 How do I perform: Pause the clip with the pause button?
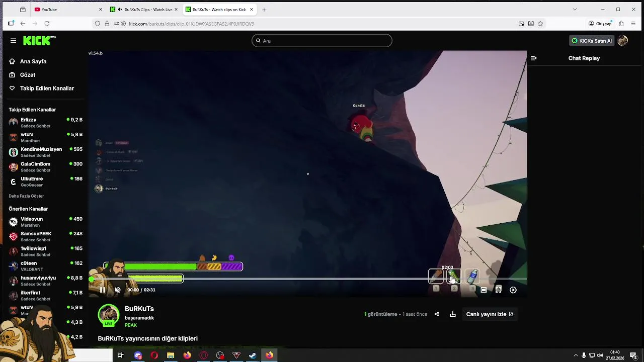coord(103,290)
